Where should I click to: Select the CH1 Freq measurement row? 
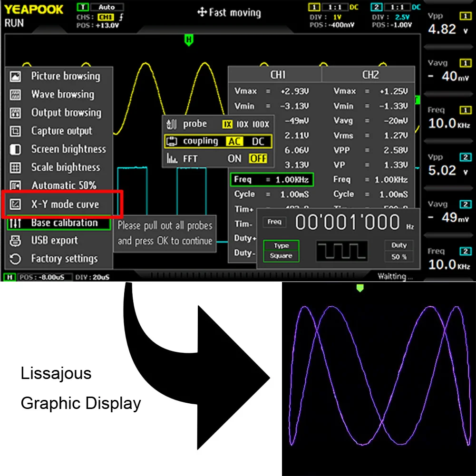point(272,179)
